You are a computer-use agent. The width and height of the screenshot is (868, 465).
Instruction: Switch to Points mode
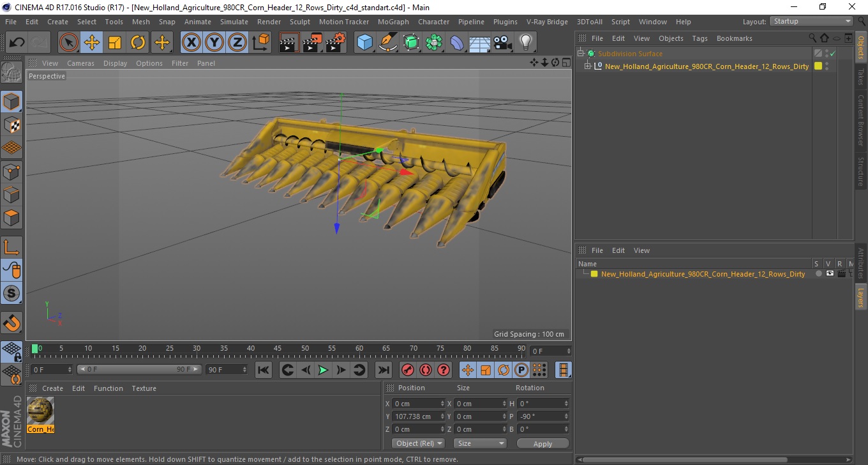pos(11,171)
